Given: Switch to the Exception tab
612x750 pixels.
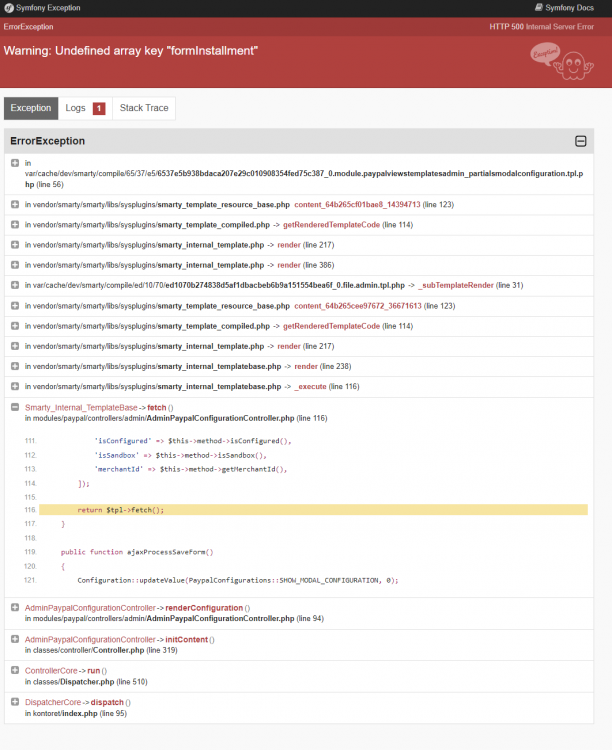Looking at the screenshot, I should [x=31, y=108].
